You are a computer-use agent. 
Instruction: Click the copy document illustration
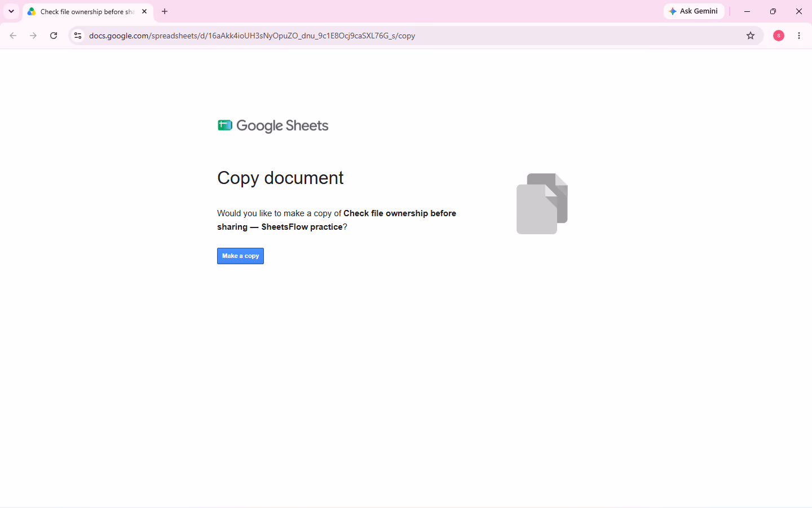[x=542, y=204]
